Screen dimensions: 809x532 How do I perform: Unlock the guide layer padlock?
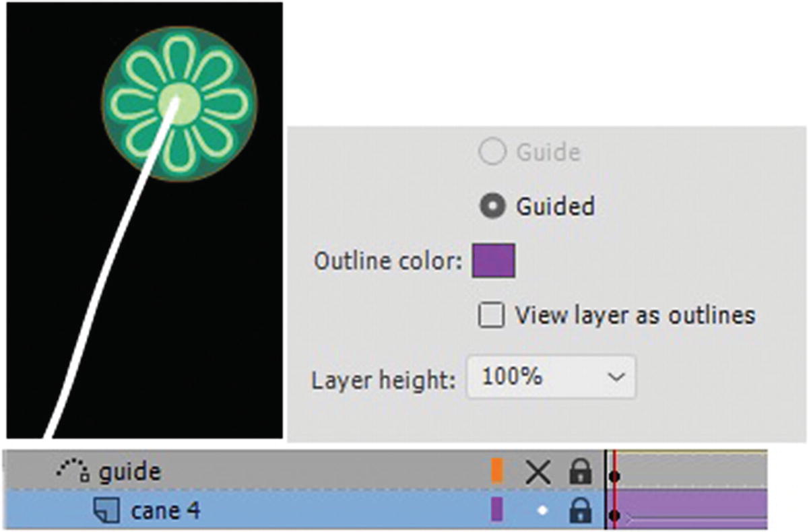pos(581,472)
